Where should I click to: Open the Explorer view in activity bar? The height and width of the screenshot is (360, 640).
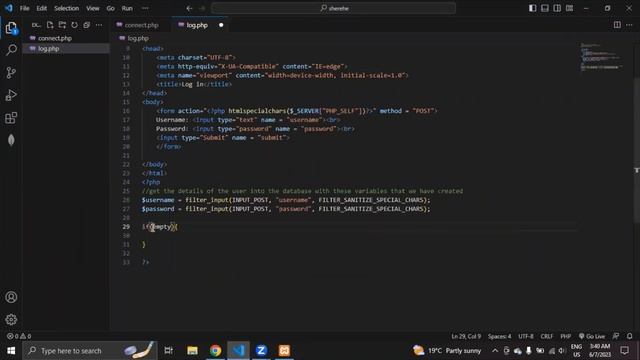click(x=11, y=28)
